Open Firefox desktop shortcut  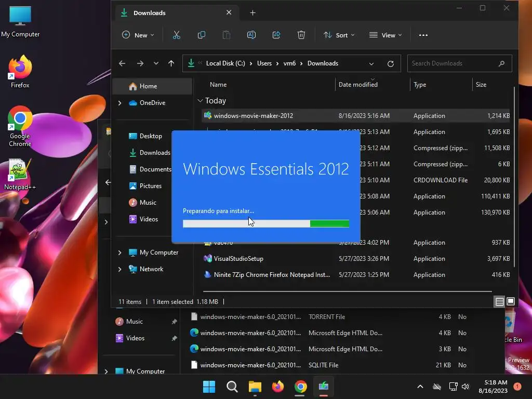point(20,72)
